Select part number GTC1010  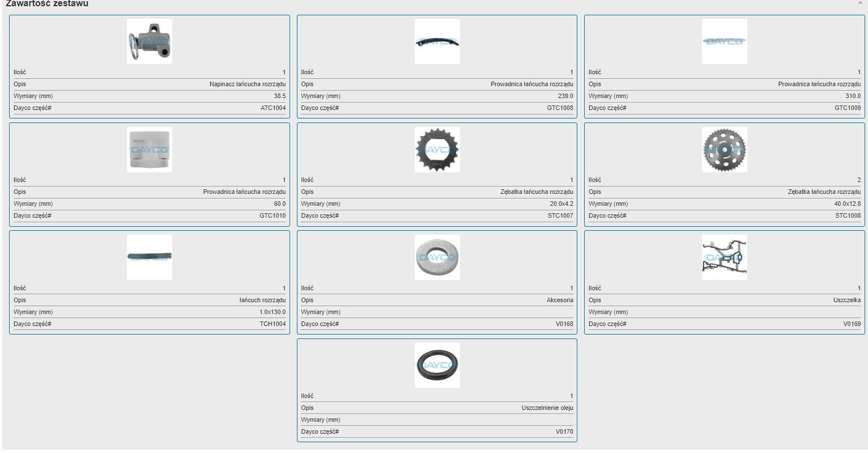[273, 215]
